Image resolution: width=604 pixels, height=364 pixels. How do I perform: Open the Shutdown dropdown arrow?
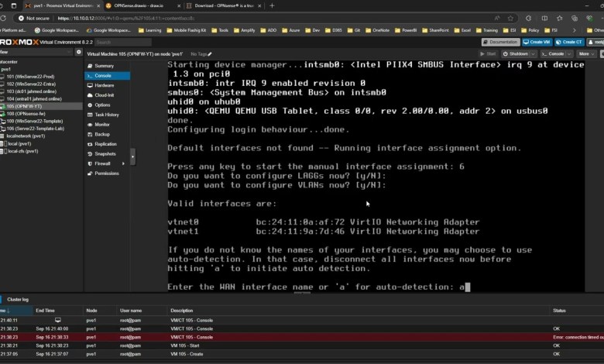[533, 54]
